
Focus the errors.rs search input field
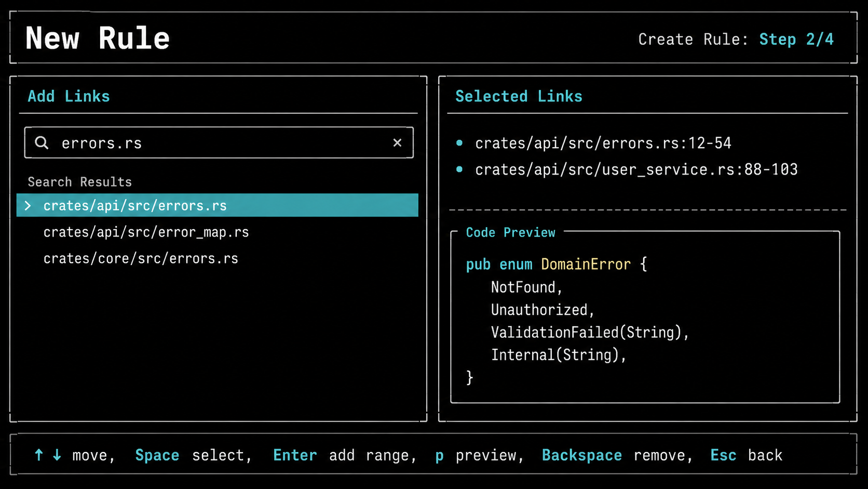[219, 142]
